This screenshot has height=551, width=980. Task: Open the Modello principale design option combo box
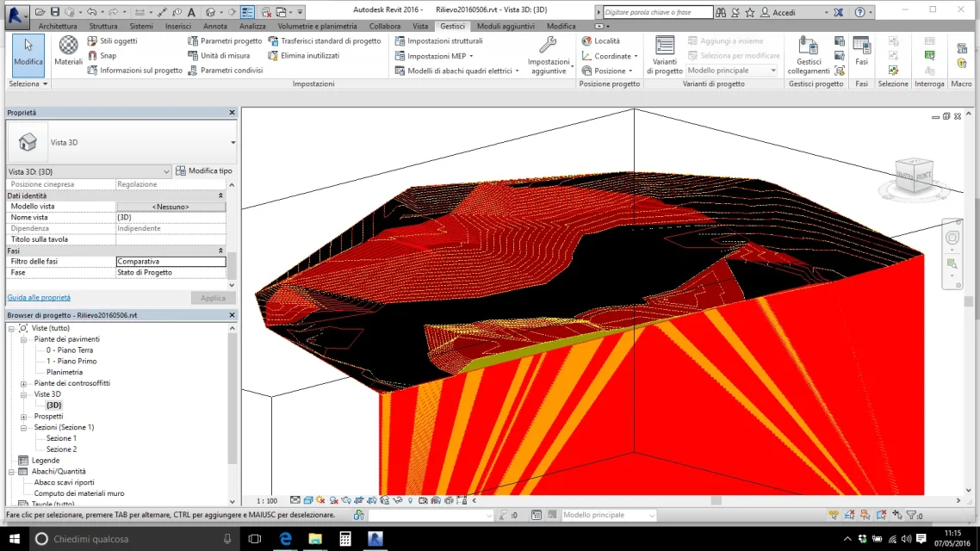pos(731,71)
